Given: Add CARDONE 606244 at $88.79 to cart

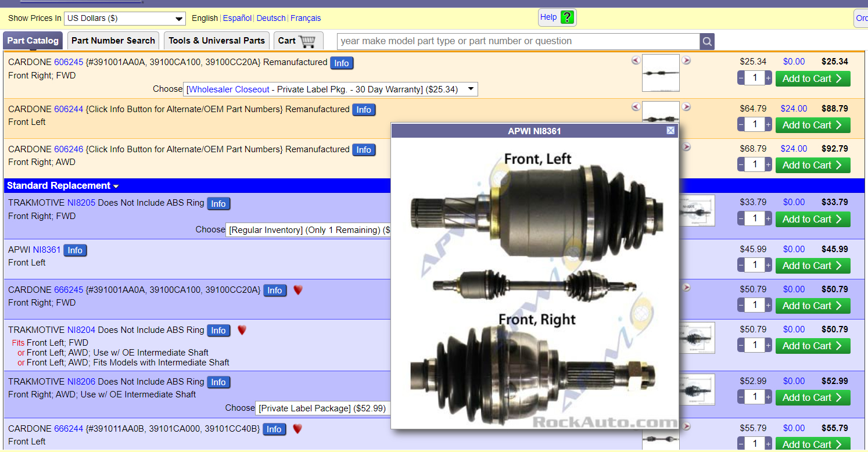Looking at the screenshot, I should click(x=813, y=125).
